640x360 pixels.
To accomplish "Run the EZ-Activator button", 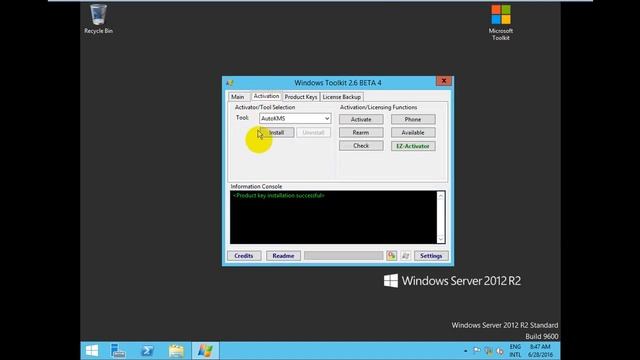I will pyautogui.click(x=413, y=146).
